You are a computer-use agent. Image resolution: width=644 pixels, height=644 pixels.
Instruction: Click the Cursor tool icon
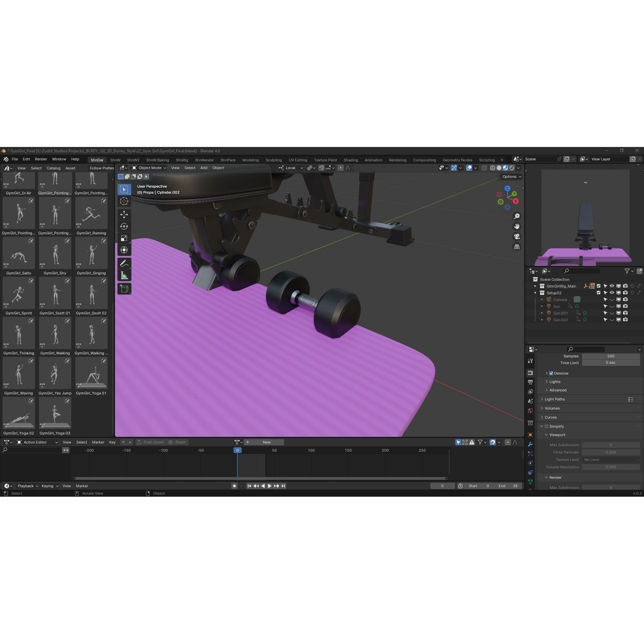(x=124, y=201)
